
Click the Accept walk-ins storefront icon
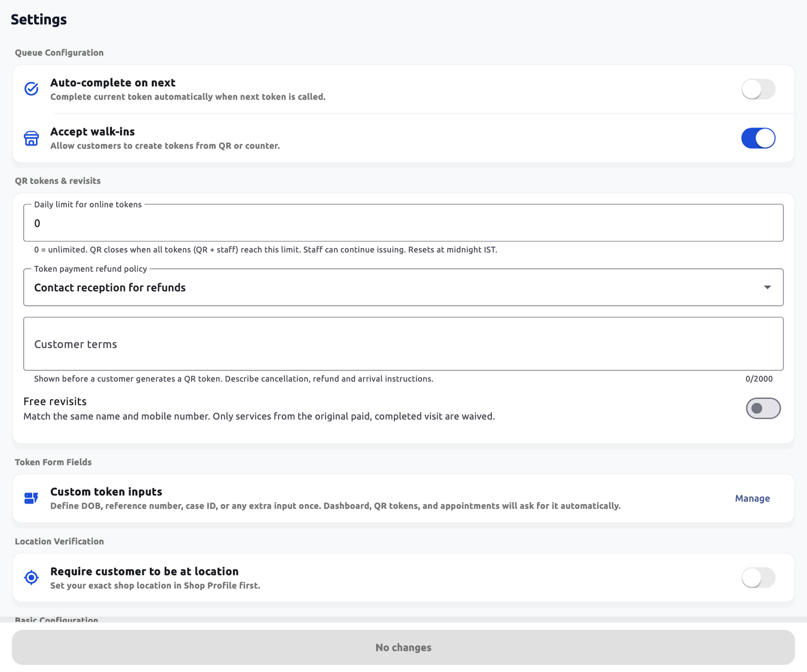tap(31, 138)
